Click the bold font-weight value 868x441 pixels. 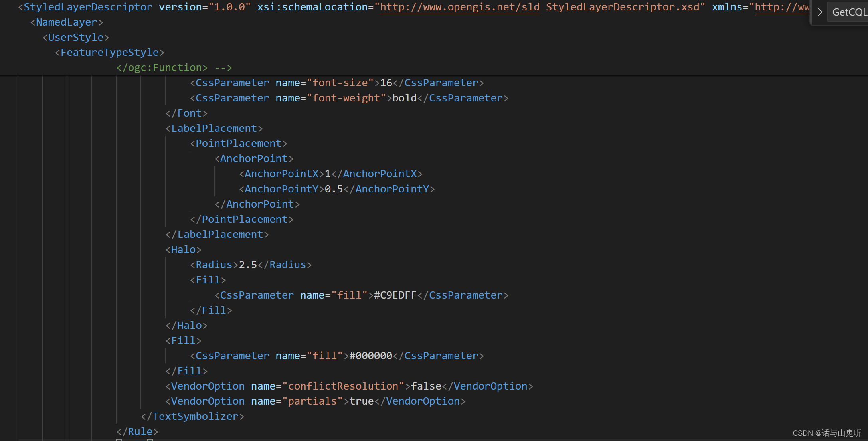[404, 98]
